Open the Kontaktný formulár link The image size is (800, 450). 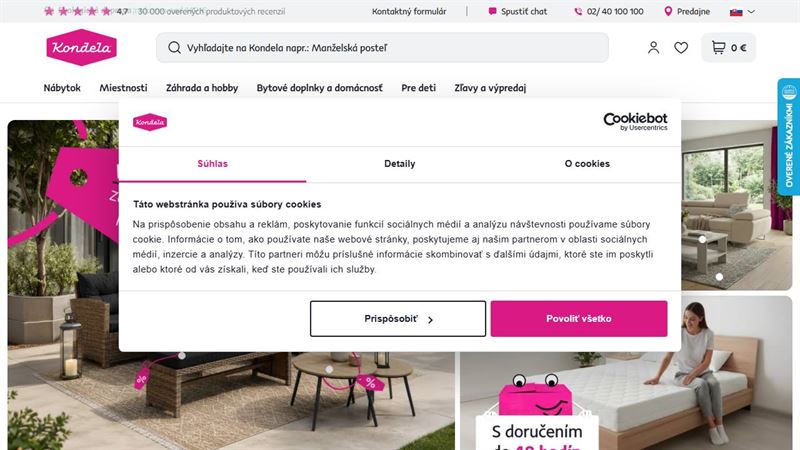409,11
